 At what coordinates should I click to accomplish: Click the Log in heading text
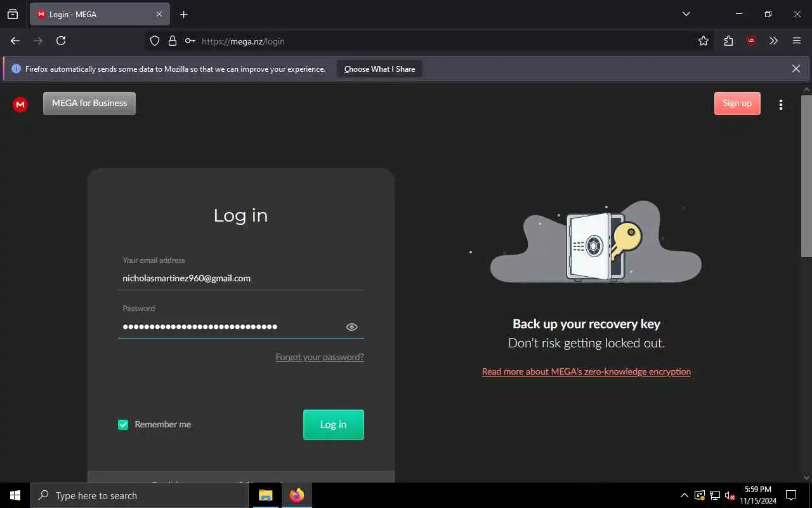[240, 215]
